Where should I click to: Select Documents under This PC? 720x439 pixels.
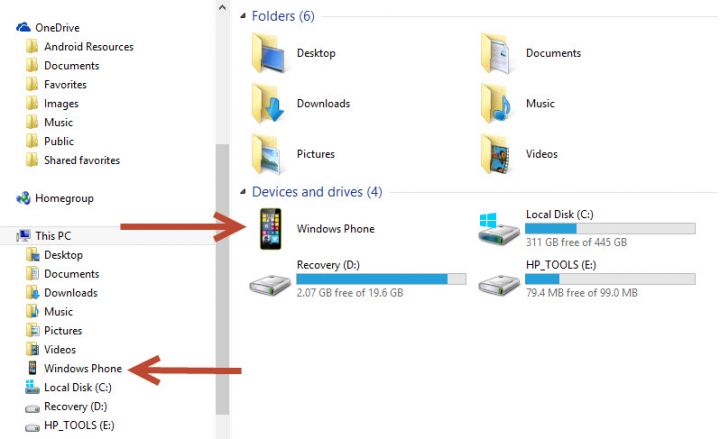coord(72,274)
